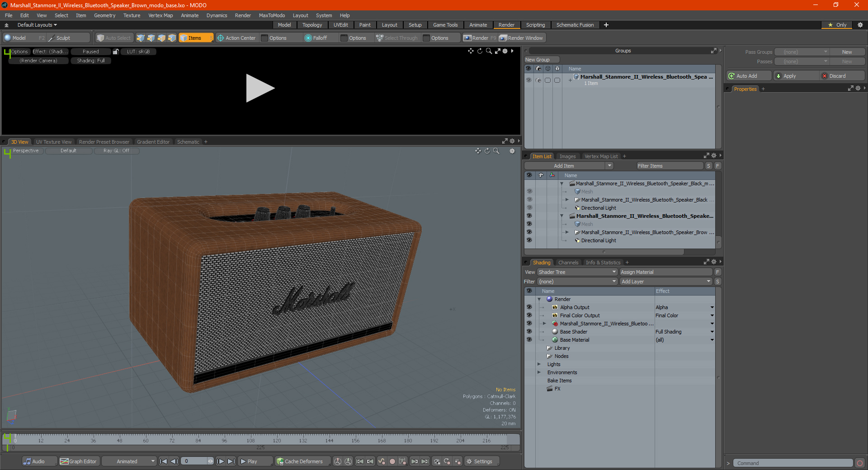The image size is (868, 470).
Task: Switch to UVEdit layout tab
Action: point(340,25)
